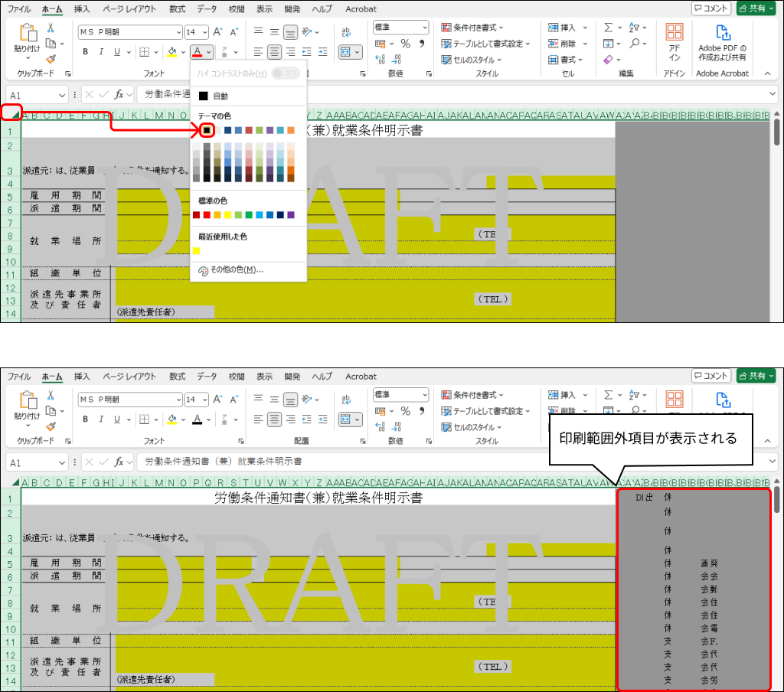Click Sort & Filter icon in upper window
Screen dimensions: 784x692
coord(634,28)
